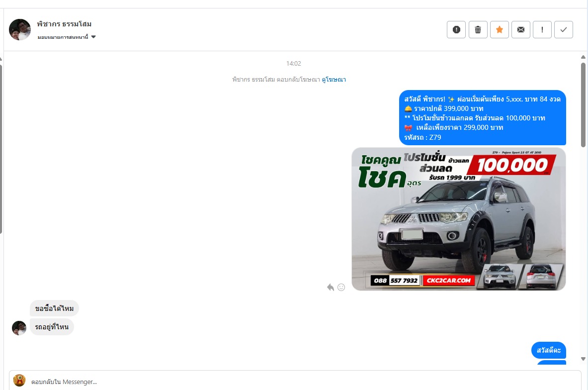Click the ตอบกลับใน Messenger reply input field

coord(295,382)
